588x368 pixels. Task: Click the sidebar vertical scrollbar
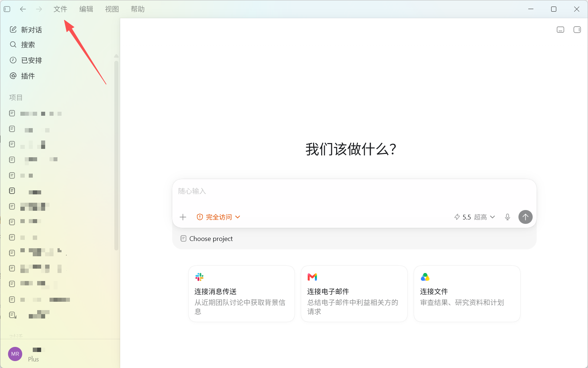[117, 155]
